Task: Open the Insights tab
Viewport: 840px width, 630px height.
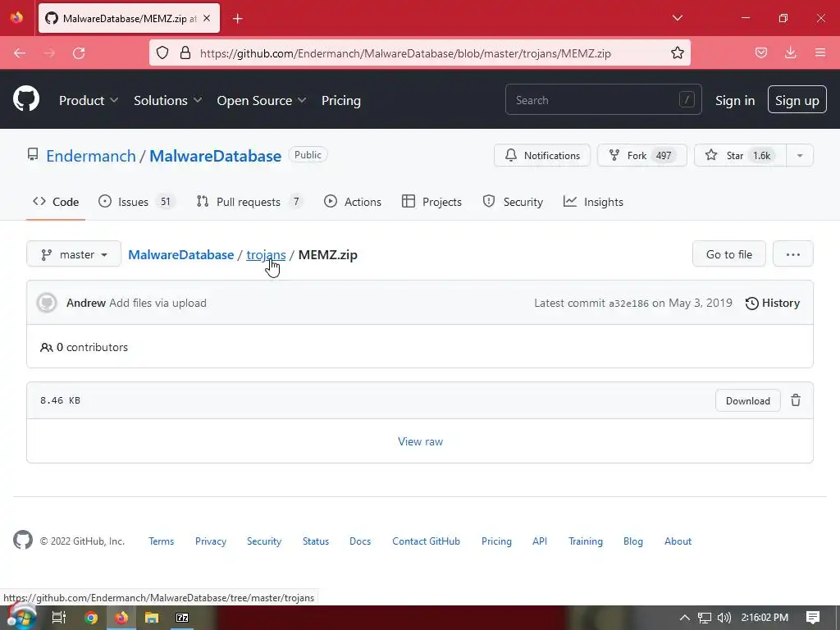Action: point(593,202)
